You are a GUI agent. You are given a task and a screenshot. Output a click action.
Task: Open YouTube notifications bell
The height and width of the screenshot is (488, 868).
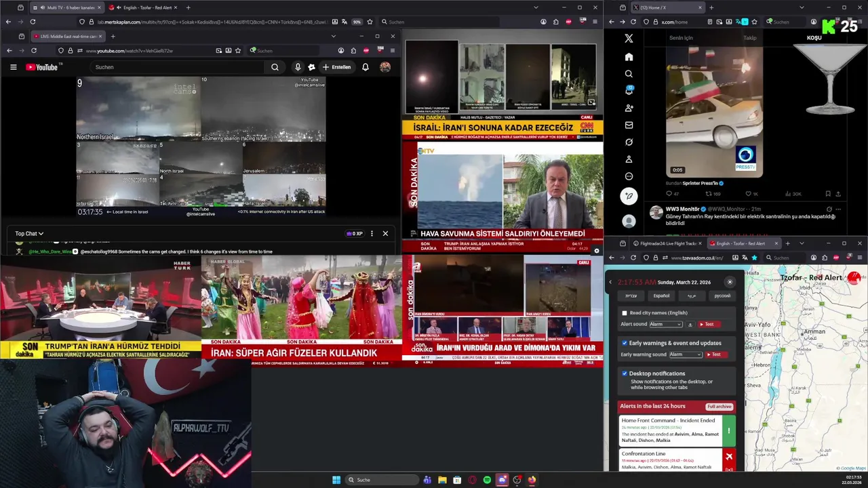(366, 67)
